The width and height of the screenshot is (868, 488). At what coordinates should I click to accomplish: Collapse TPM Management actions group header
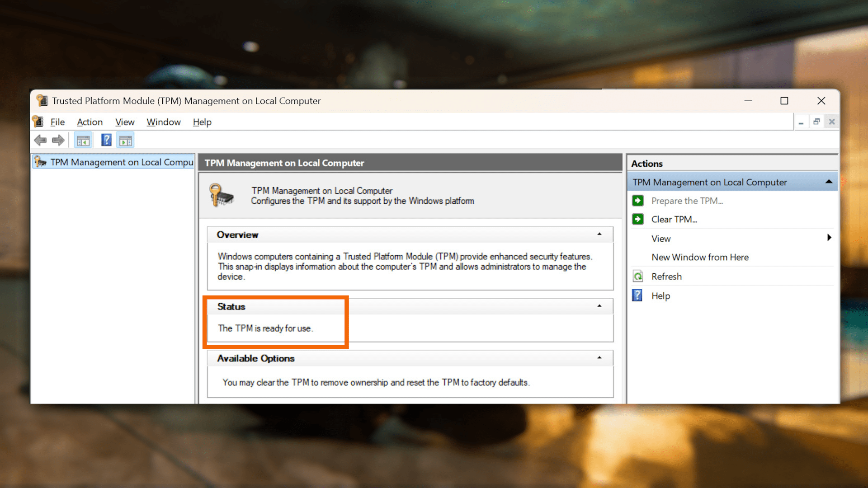(829, 182)
